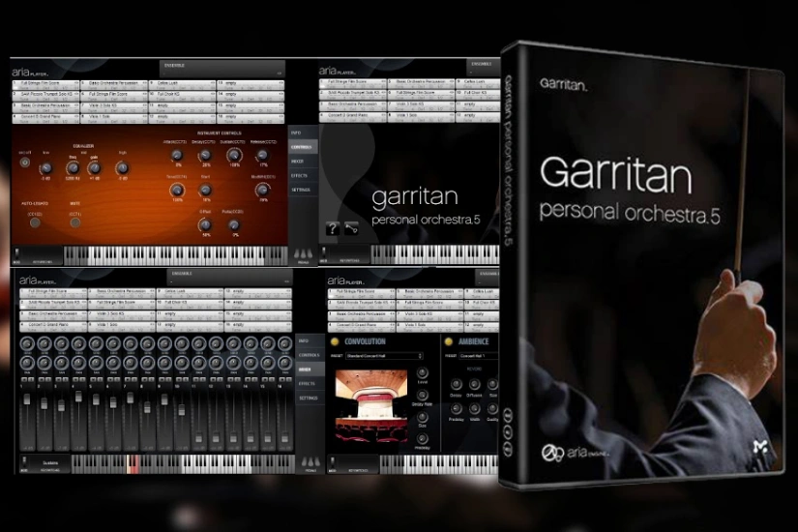Click the piano keyboard in the Info view
Viewport: 798px width, 532px height.
435,254
